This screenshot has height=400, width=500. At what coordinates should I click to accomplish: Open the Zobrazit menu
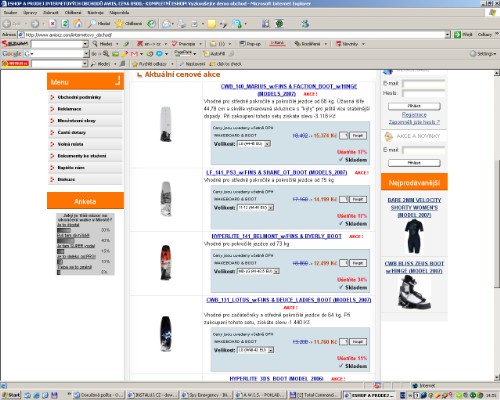51,12
